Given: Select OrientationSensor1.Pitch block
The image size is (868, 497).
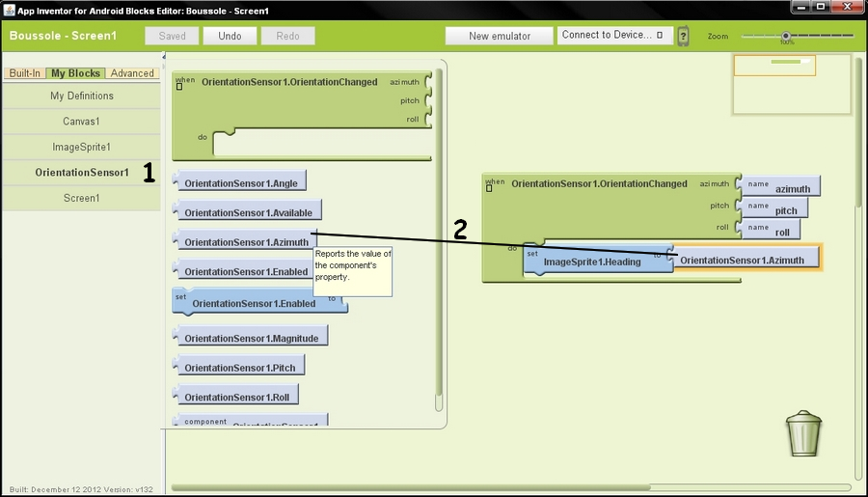Looking at the screenshot, I should click(x=239, y=366).
